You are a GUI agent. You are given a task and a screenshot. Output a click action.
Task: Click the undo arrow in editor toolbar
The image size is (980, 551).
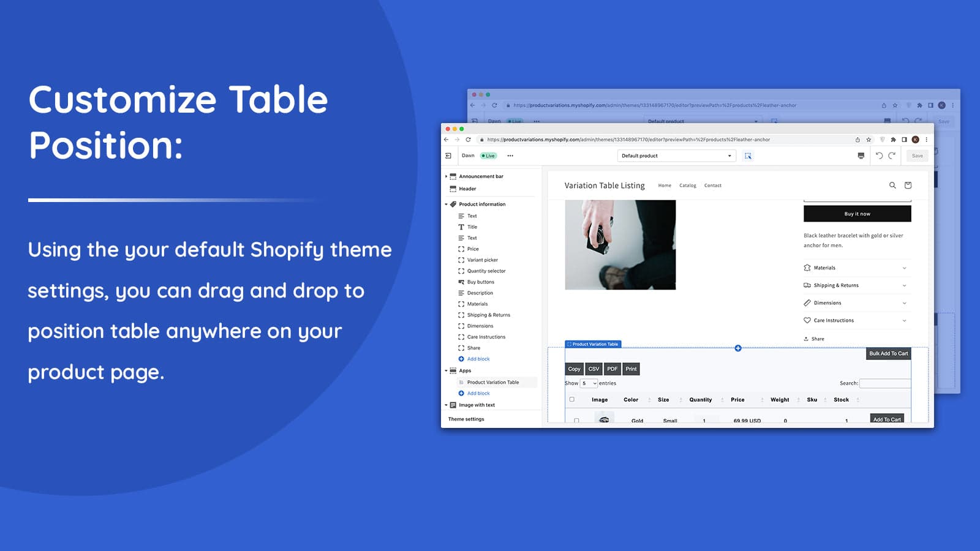tap(879, 156)
